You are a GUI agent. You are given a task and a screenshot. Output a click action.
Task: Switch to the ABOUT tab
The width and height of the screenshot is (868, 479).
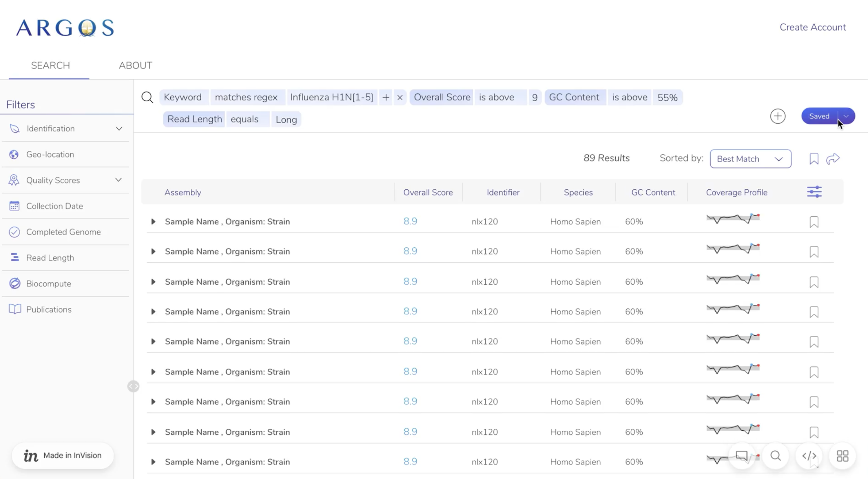[136, 65]
